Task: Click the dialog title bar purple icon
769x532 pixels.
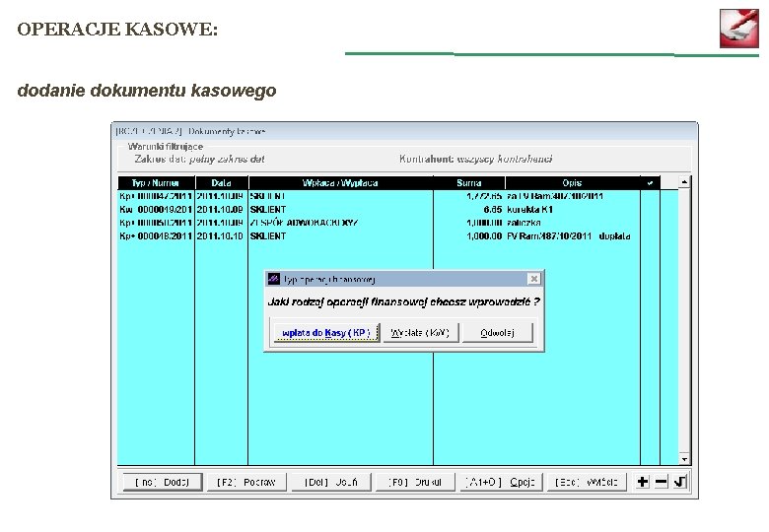Action: tap(274, 279)
